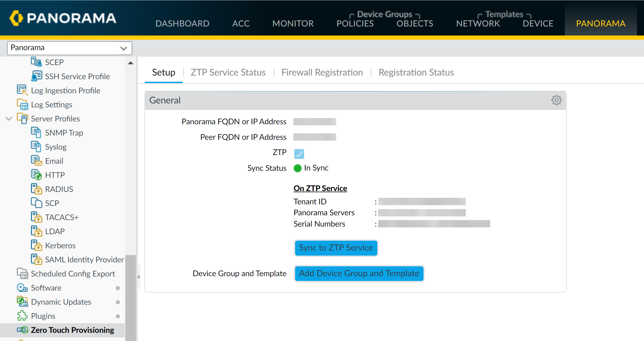Click the Panorama logo icon

coord(16,18)
